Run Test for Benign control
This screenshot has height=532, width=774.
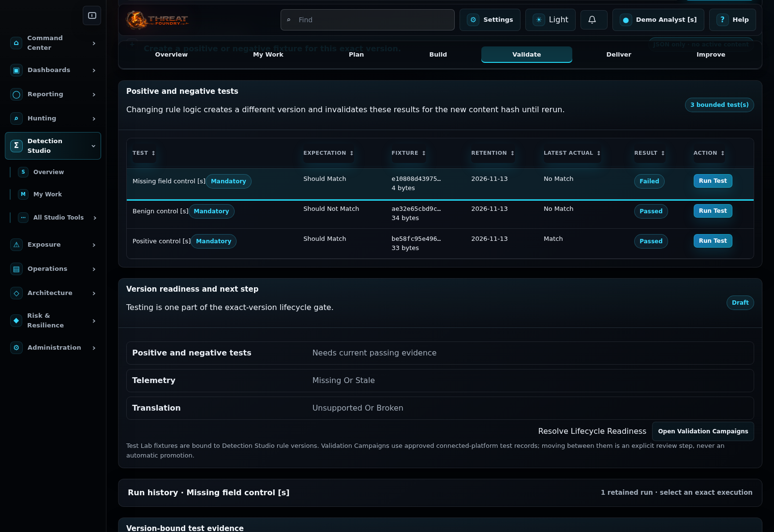click(x=713, y=211)
